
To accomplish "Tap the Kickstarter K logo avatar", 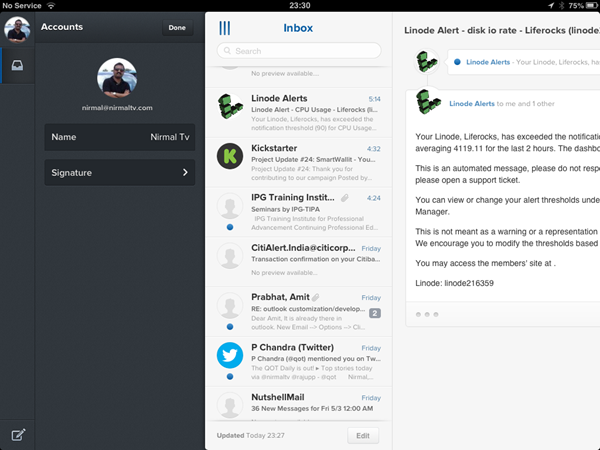I will [x=230, y=156].
